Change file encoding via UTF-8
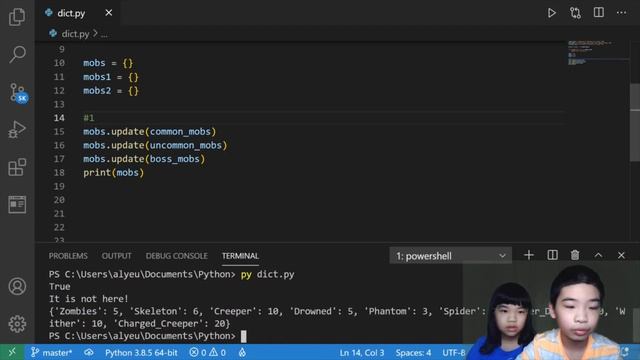 [454, 352]
